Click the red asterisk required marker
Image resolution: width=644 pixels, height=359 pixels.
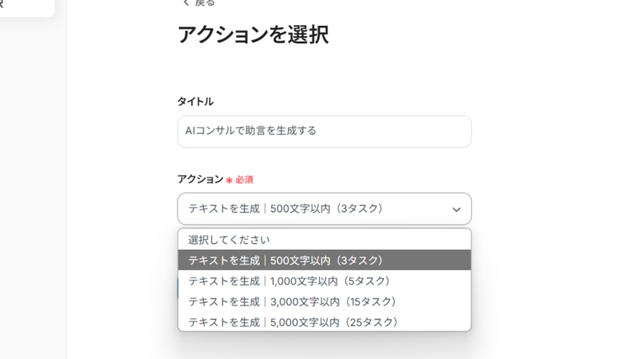coord(229,180)
